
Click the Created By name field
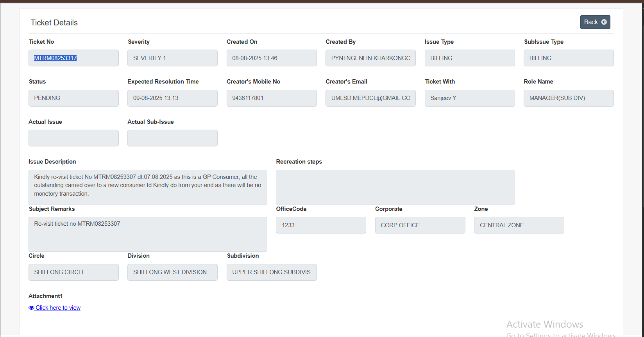370,58
